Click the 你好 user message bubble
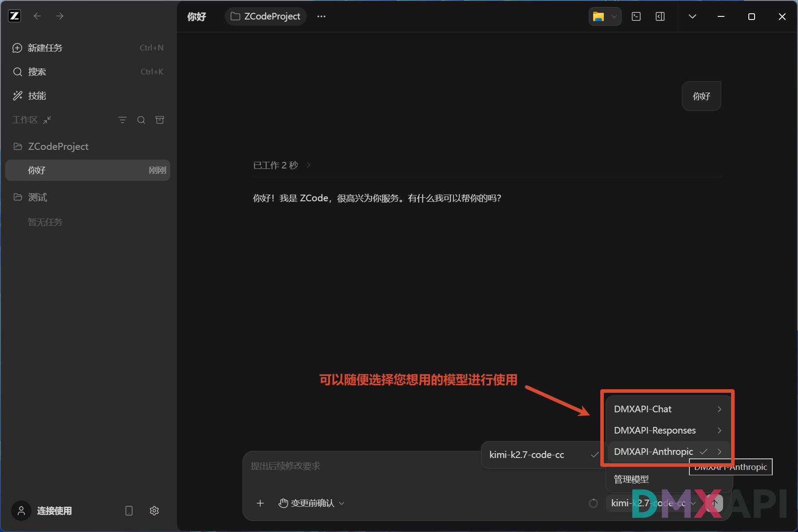Viewport: 798px width, 532px height. tap(701, 96)
